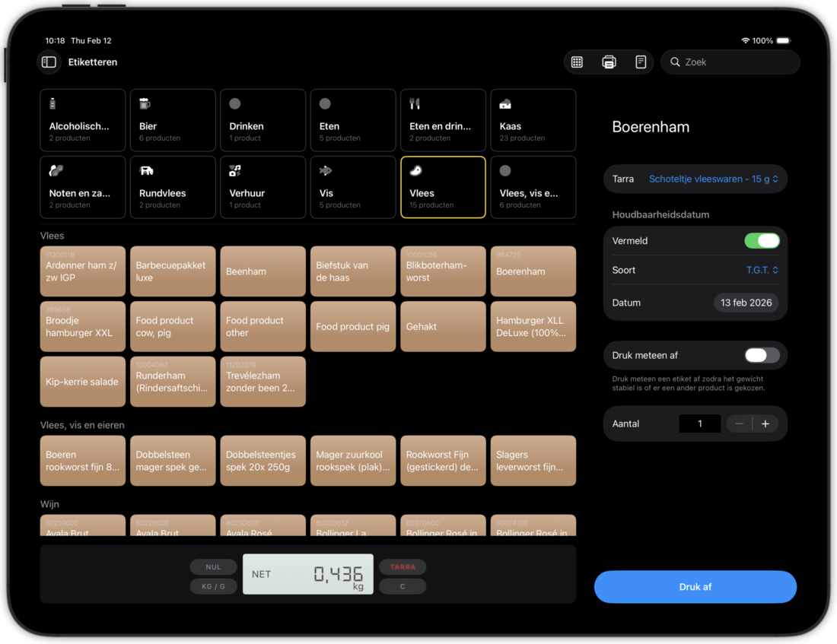The height and width of the screenshot is (644, 837).
Task: Choose the Vis category tile
Action: 353,187
